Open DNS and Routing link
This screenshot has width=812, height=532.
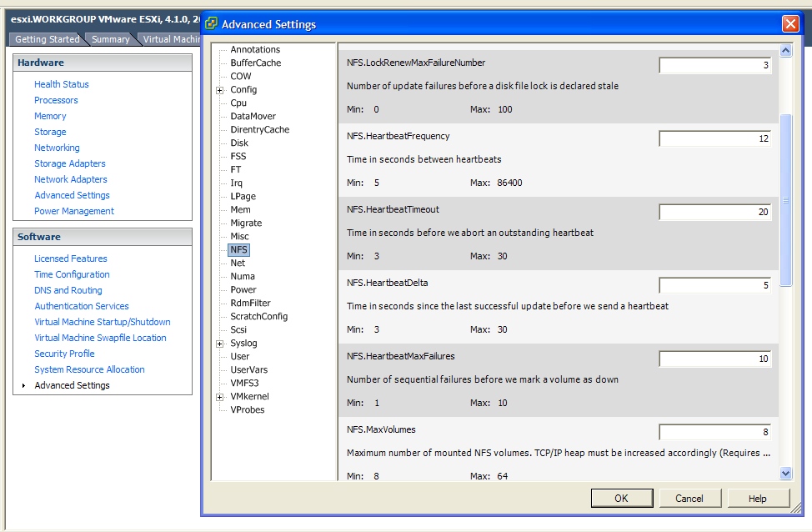click(68, 291)
